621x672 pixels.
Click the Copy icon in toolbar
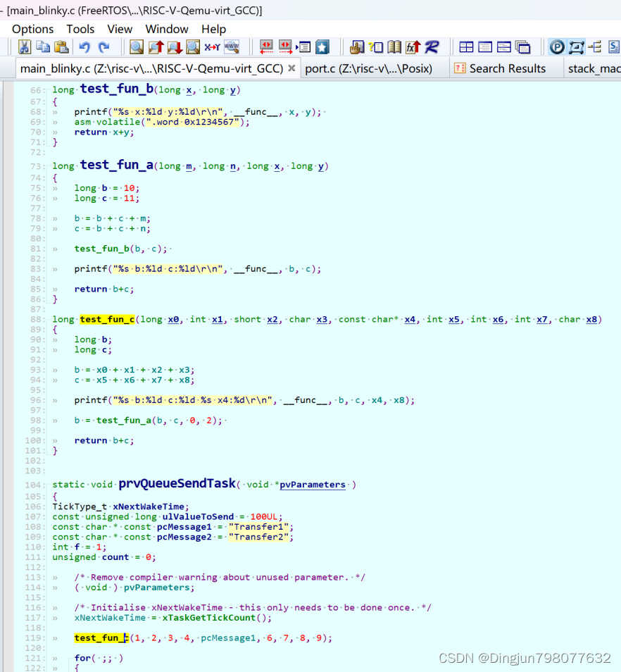pos(43,46)
